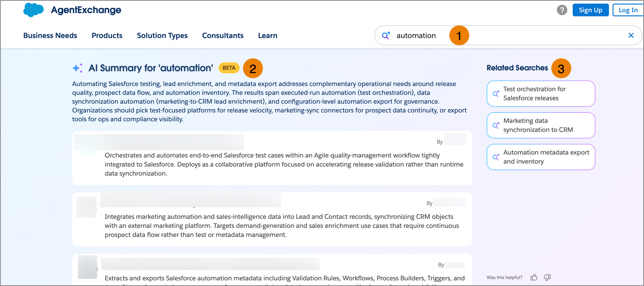Click the sparkle icon beside AI Summary heading
Viewport: 644px width, 286px height.
(78, 68)
